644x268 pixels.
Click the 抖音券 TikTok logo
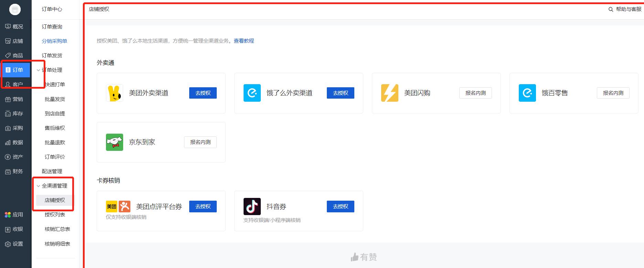[252, 206]
